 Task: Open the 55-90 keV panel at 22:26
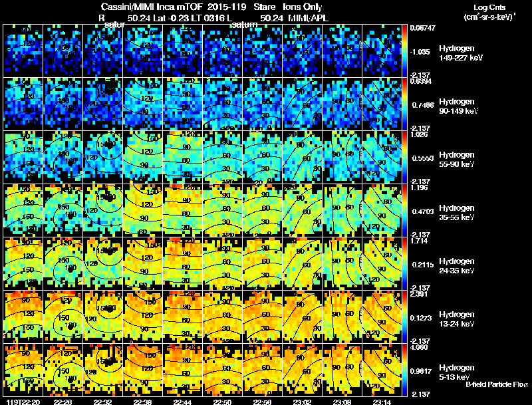click(x=63, y=157)
